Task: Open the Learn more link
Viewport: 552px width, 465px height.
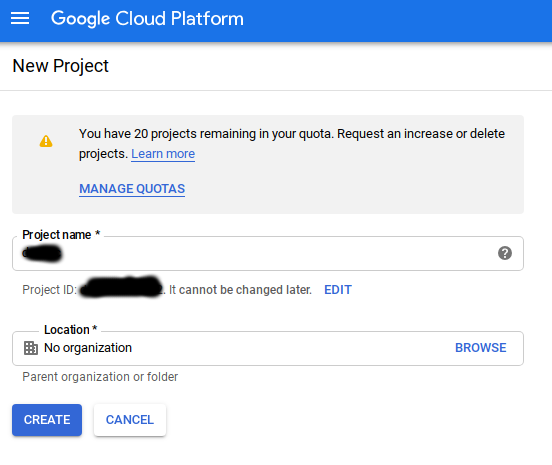Action: 163,154
